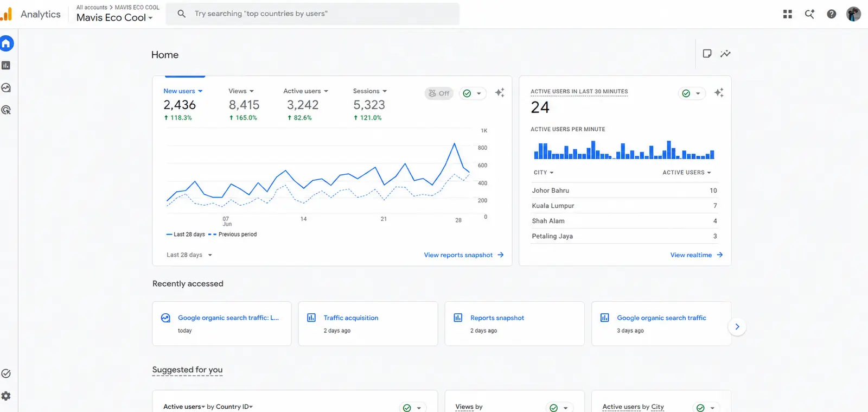Click Active users by Country ID title
868x412 pixels.
[x=208, y=407]
